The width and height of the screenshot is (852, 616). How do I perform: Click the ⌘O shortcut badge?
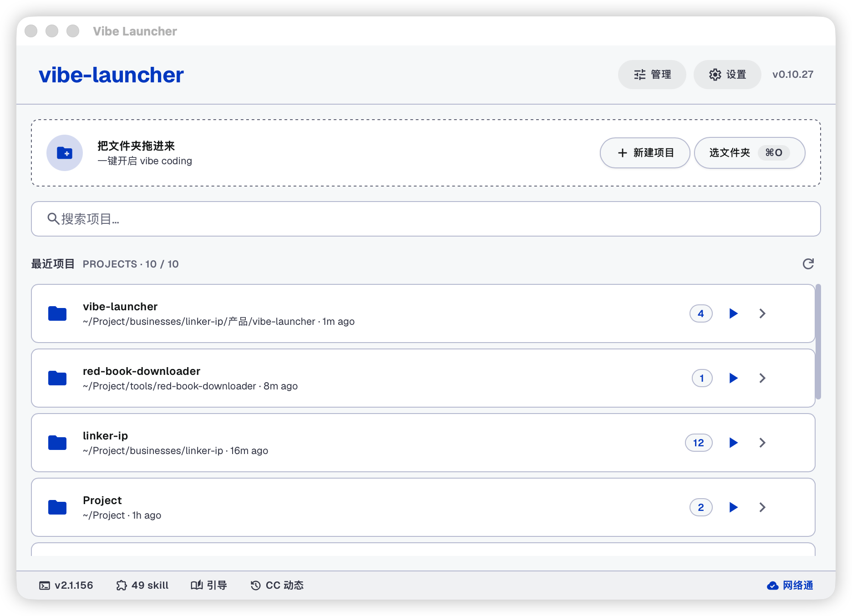[x=774, y=153]
